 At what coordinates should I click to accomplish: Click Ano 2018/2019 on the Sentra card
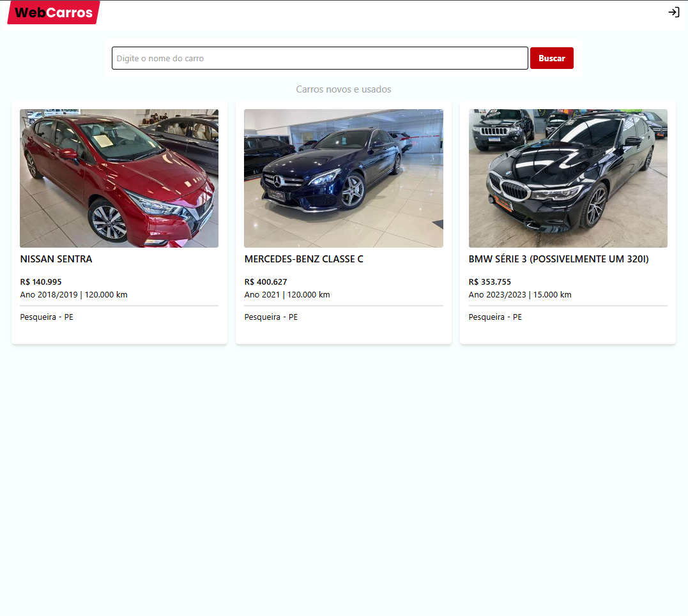coord(49,294)
